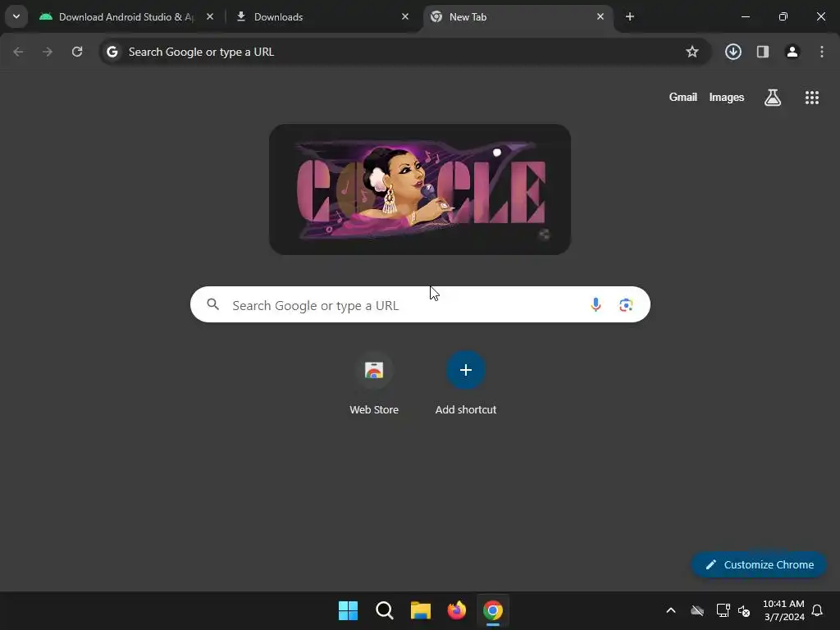
Task: Open the Chrome downloads indicator
Action: [733, 52]
